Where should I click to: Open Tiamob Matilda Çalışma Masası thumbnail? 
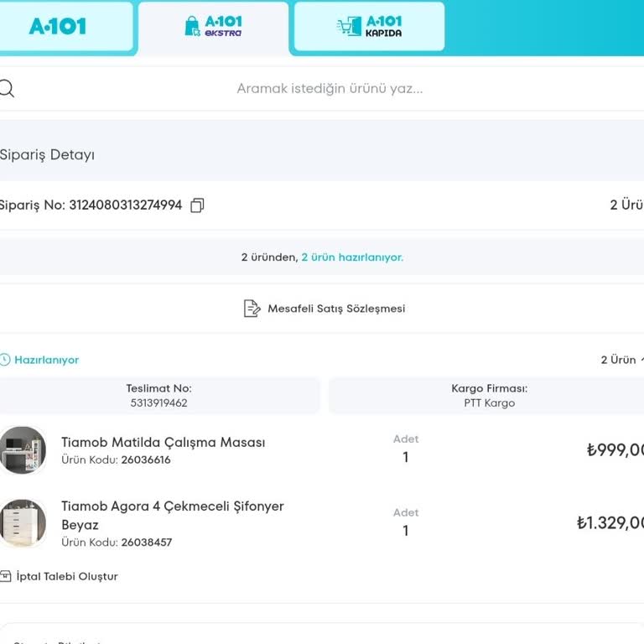[x=23, y=449]
